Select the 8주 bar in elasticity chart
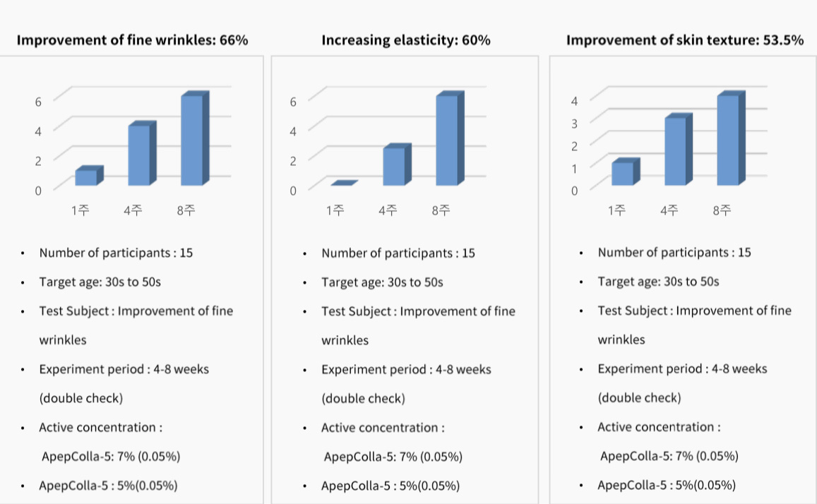Screen dimensions: 817x504 click(x=450, y=138)
